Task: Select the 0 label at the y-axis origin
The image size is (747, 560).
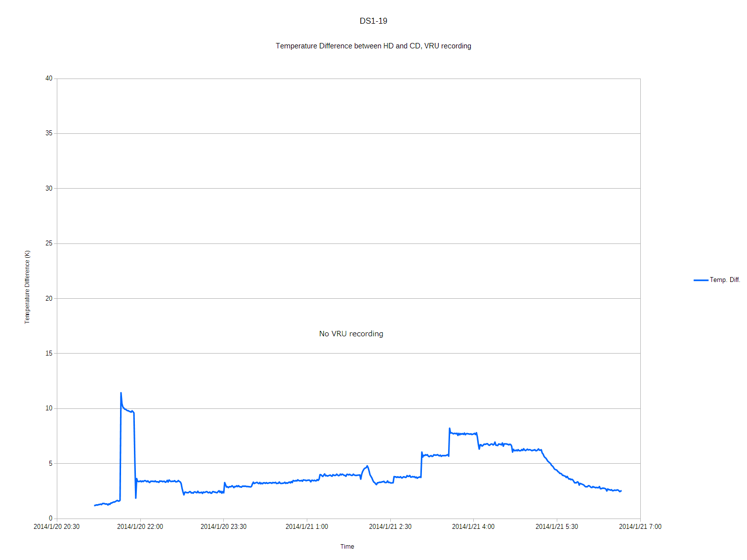Action: (x=50, y=519)
